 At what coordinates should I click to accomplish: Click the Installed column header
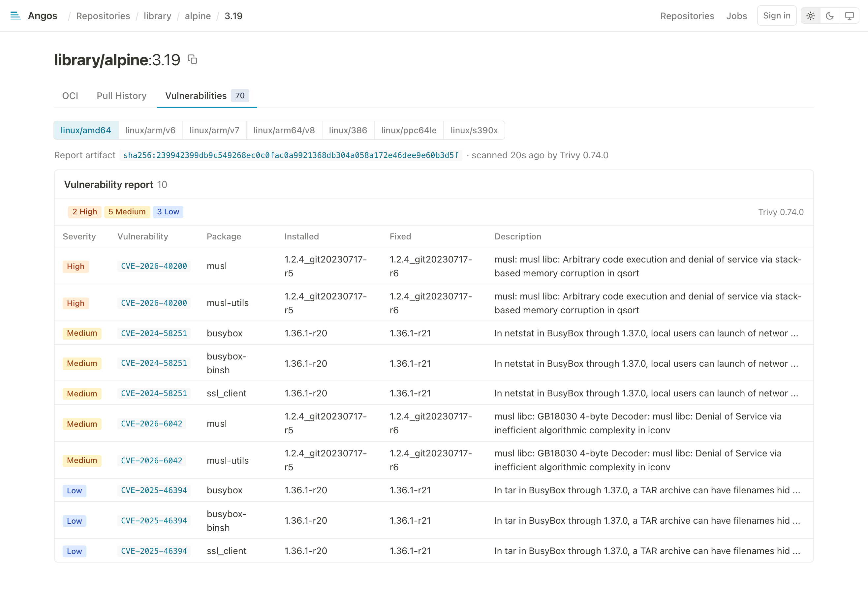(x=302, y=236)
